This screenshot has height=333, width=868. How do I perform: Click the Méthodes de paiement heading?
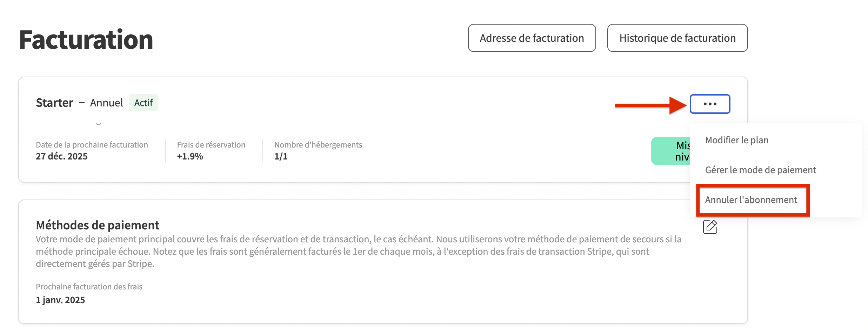click(98, 225)
